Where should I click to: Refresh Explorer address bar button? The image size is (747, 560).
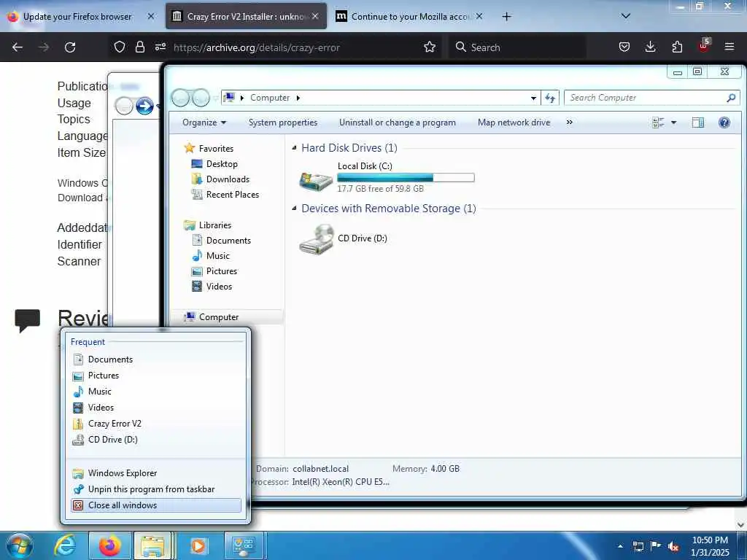point(550,98)
